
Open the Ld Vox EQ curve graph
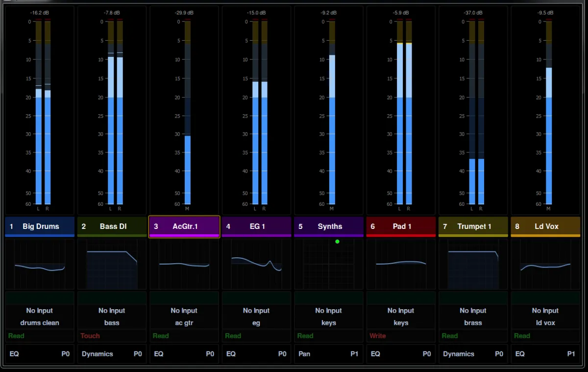point(546,264)
